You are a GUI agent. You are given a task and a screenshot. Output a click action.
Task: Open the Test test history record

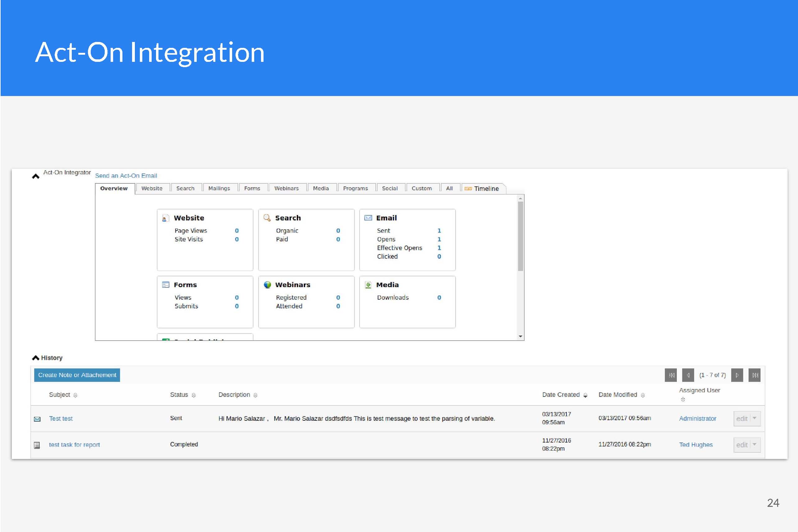point(61,418)
